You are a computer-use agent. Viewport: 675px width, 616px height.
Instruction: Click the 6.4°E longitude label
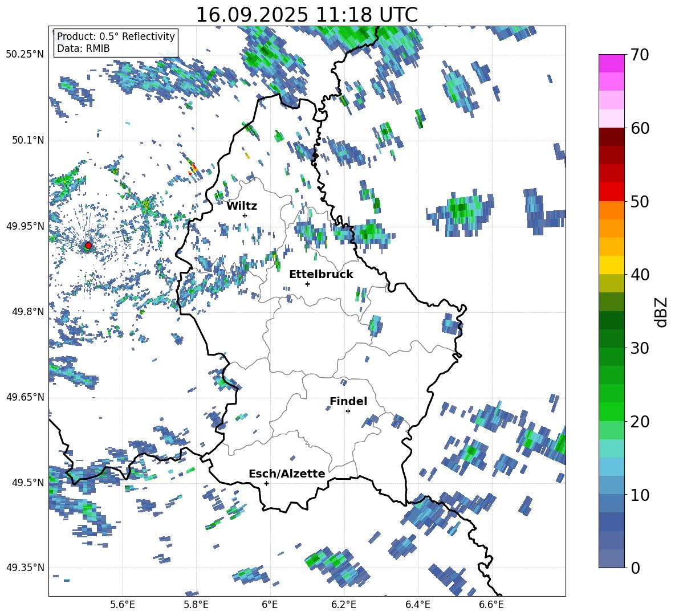click(417, 605)
